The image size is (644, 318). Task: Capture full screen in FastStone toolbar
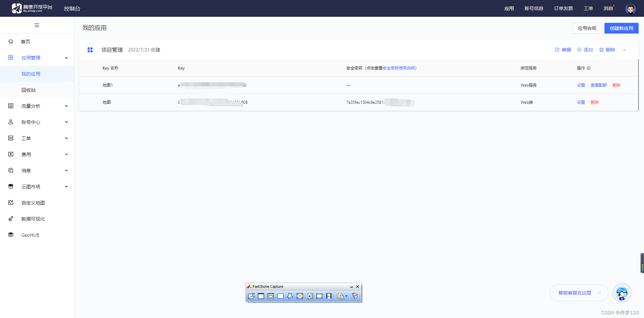(300, 296)
